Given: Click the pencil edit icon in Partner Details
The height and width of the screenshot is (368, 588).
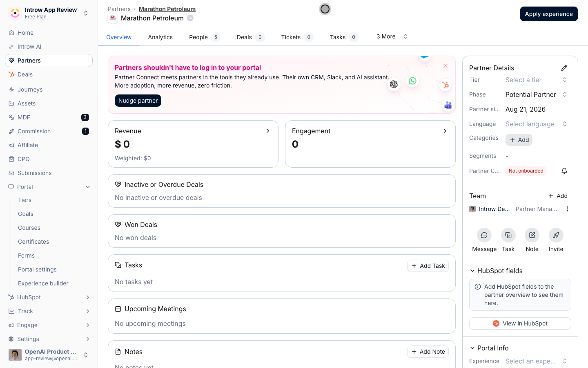Looking at the screenshot, I should 564,68.
